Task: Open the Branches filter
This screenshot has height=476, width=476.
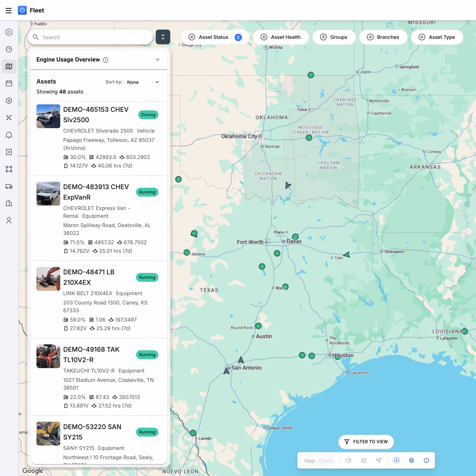Action: pos(383,37)
